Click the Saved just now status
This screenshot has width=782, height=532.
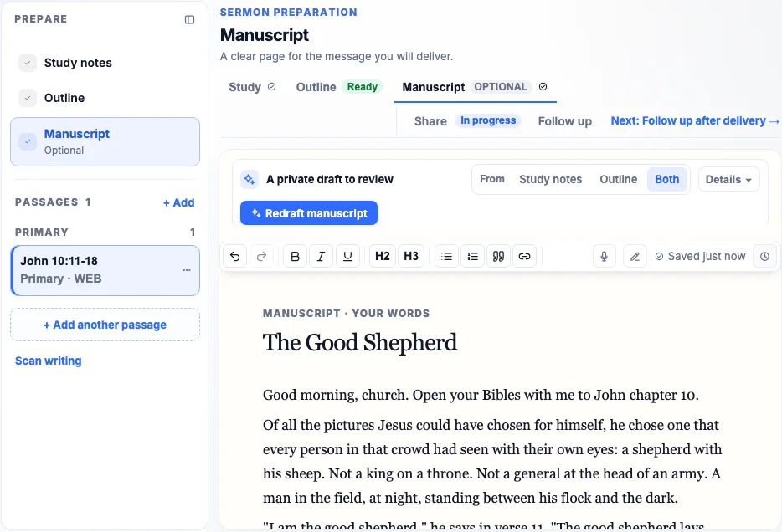click(x=700, y=256)
